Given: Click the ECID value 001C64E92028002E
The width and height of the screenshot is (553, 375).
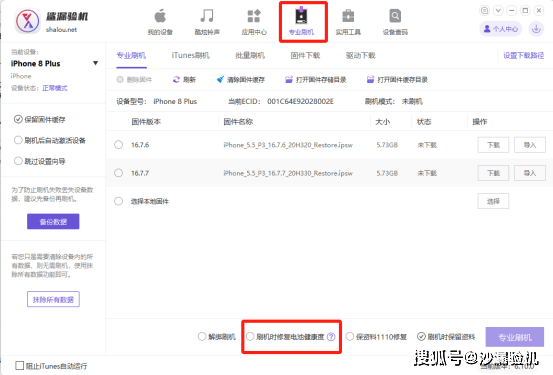Looking at the screenshot, I should click(300, 102).
